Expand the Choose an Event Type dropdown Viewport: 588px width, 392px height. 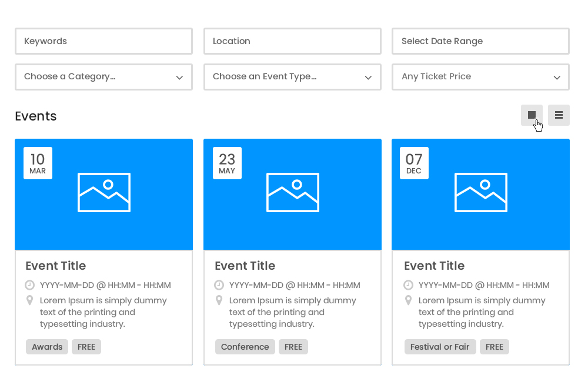tap(292, 77)
